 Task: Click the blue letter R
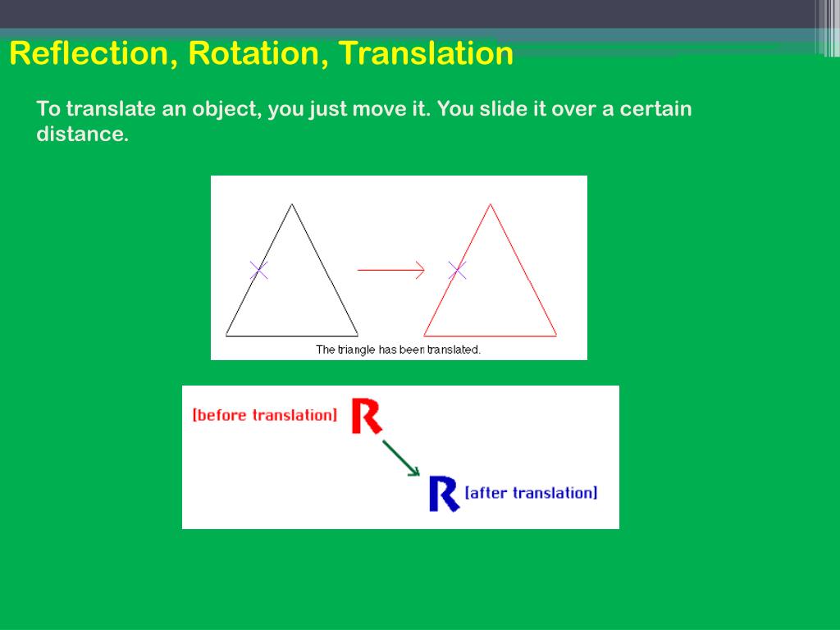click(444, 494)
